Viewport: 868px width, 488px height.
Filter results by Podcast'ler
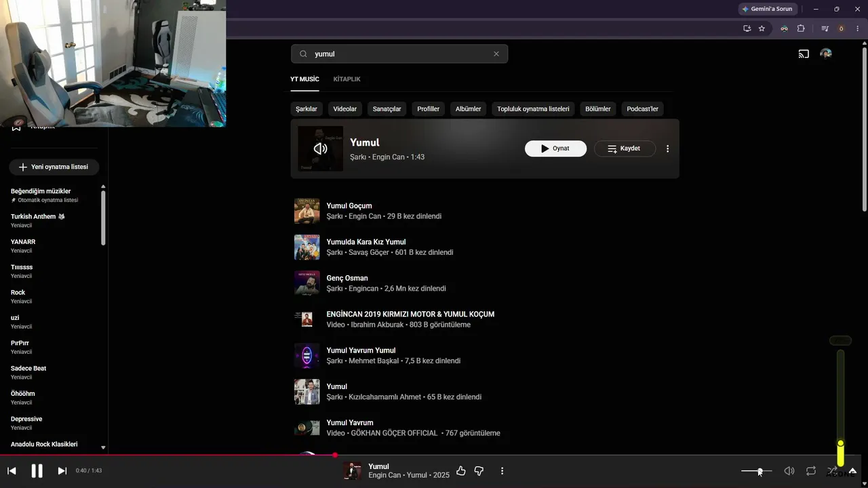pyautogui.click(x=642, y=109)
